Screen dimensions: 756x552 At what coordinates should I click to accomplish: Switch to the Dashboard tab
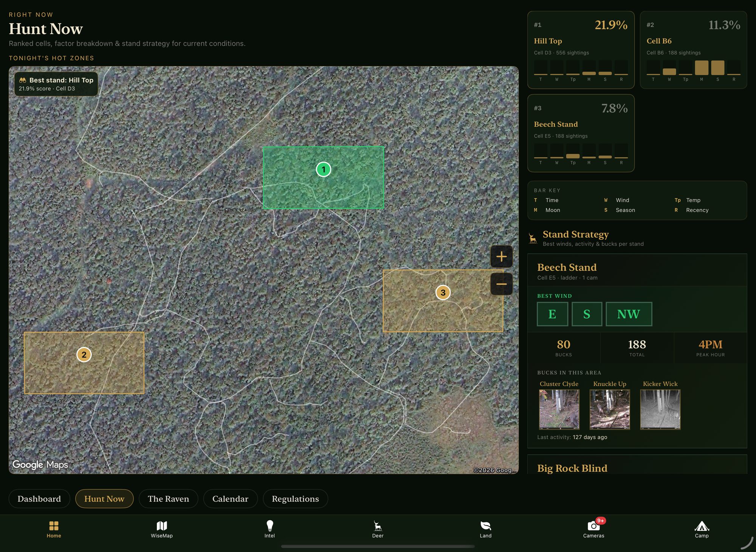click(x=39, y=499)
